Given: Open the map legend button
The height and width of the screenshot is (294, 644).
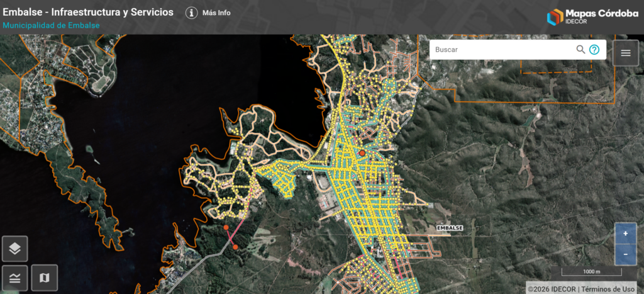Looking at the screenshot, I should click(x=15, y=278).
